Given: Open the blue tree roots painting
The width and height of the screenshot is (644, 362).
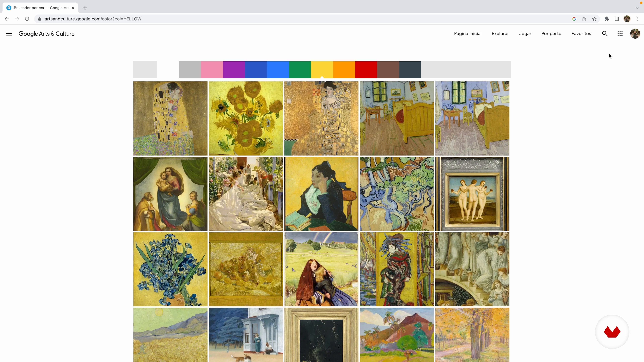Looking at the screenshot, I should (x=397, y=194).
